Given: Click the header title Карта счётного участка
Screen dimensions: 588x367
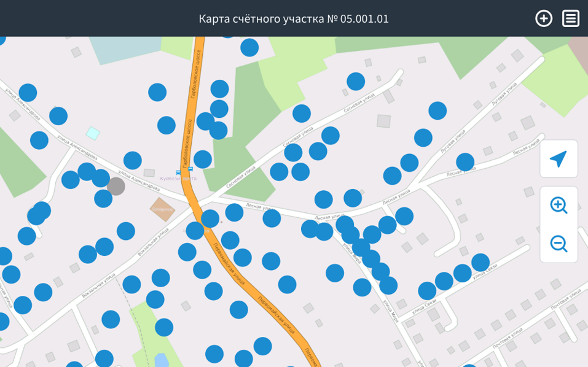Looking at the screenshot, I should click(x=294, y=18).
